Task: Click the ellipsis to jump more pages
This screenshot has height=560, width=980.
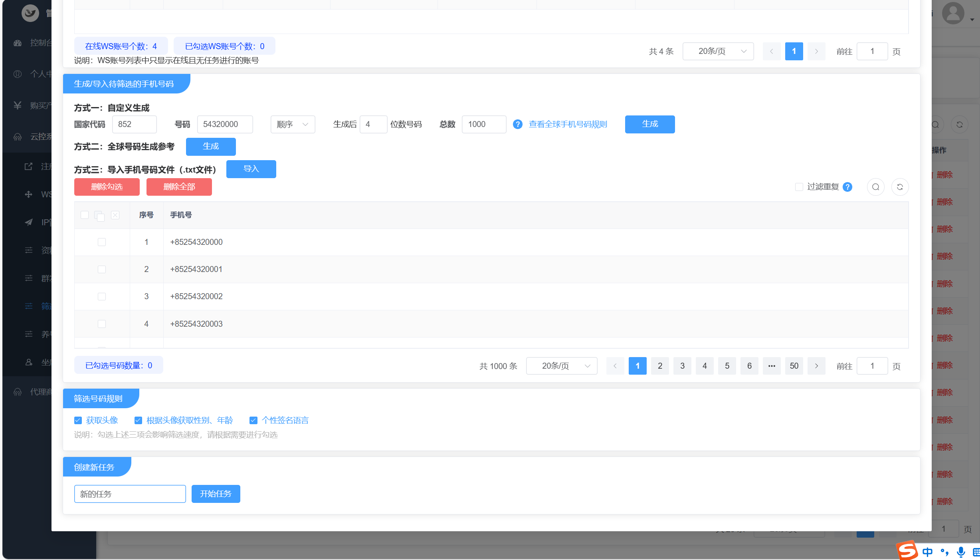Action: tap(772, 366)
